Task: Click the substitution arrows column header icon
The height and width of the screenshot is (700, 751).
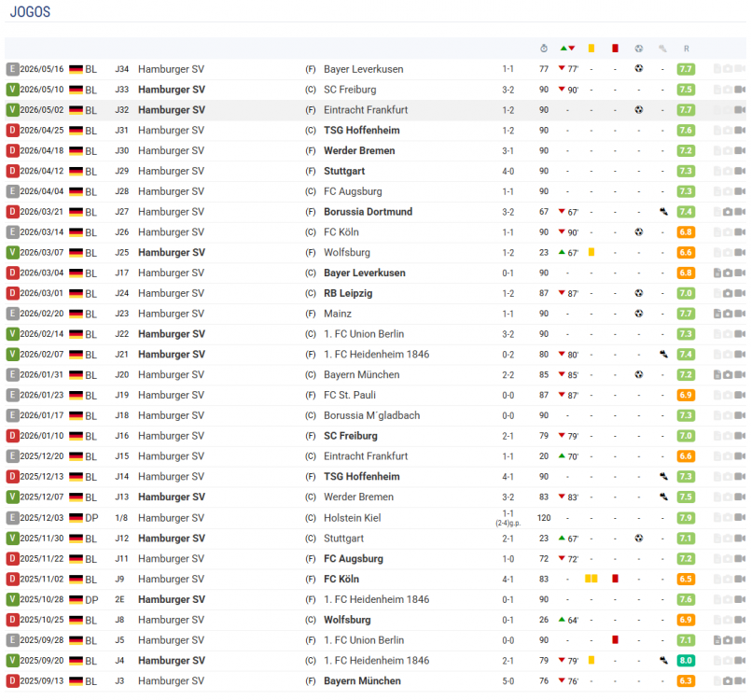Action: (567, 49)
